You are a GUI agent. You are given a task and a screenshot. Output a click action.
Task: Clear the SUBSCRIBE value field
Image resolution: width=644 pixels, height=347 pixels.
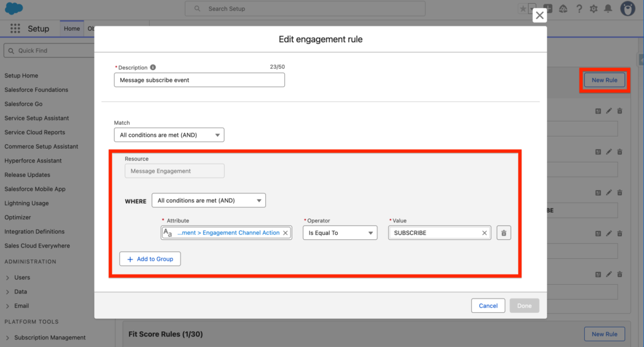(x=484, y=233)
